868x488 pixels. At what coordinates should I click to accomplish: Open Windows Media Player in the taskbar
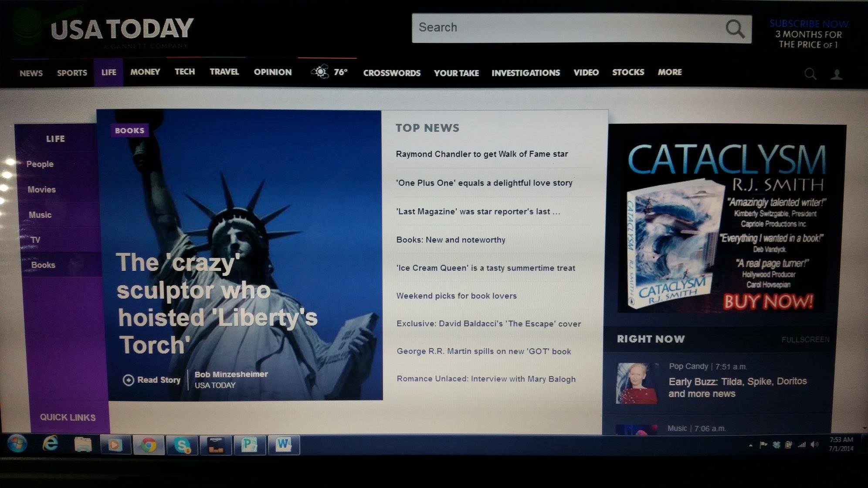pyautogui.click(x=115, y=445)
